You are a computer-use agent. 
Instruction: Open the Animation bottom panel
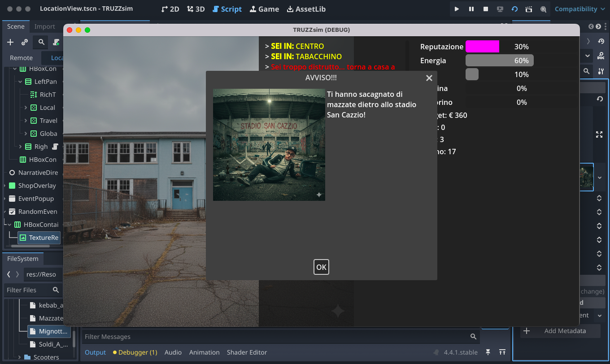tap(204, 352)
